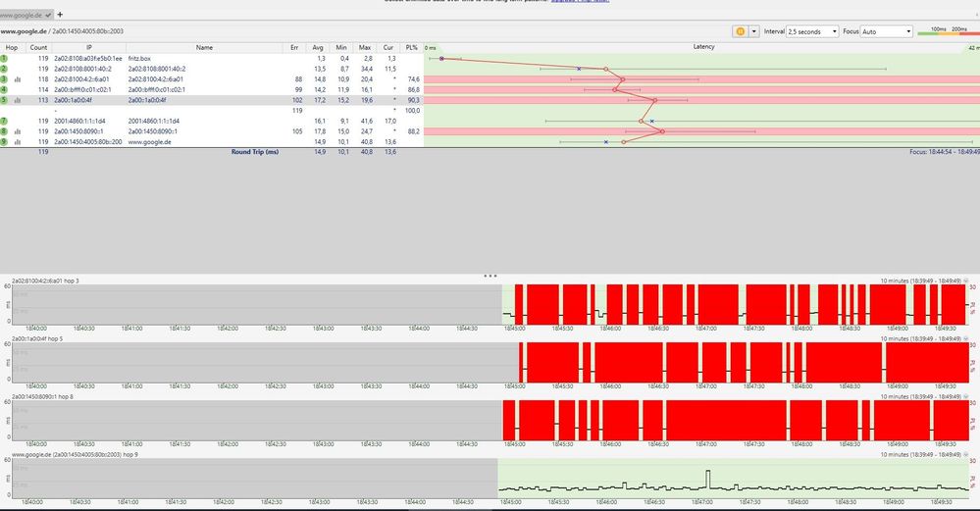Toggle timeline graph icon for hop 5
The height and width of the screenshot is (511, 980).
[18, 100]
